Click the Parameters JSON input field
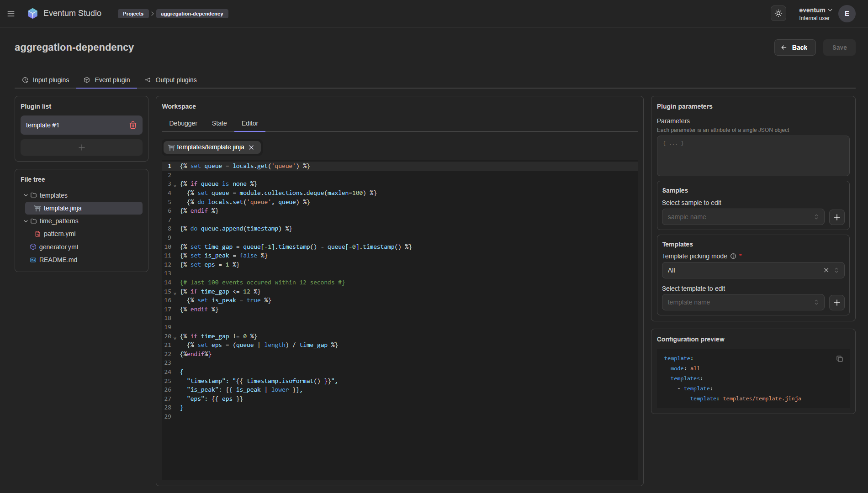 click(x=752, y=156)
